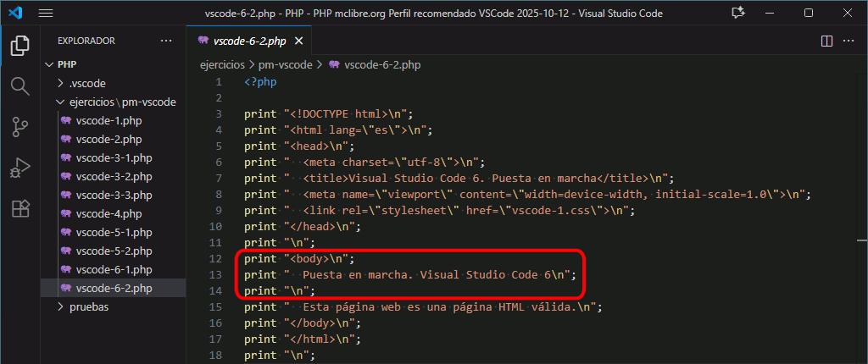Open the Extensions view icon
868x364 pixels.
pos(20,208)
